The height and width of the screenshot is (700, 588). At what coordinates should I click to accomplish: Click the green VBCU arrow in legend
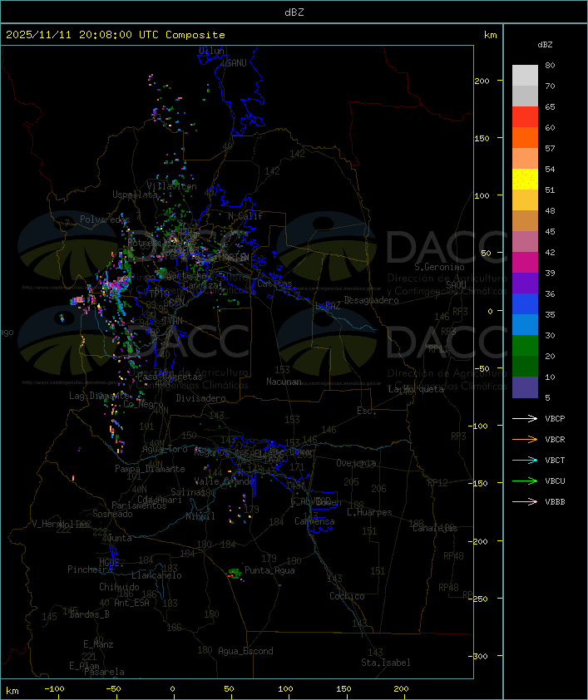[x=525, y=481]
